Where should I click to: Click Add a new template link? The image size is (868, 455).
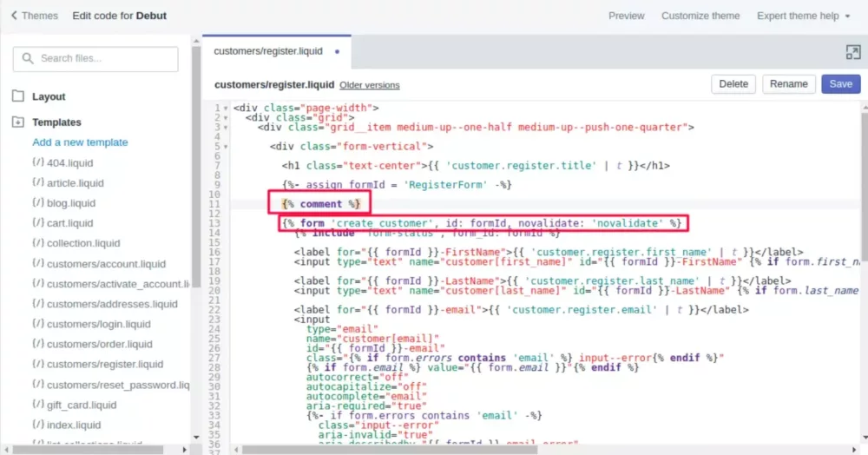(80, 142)
